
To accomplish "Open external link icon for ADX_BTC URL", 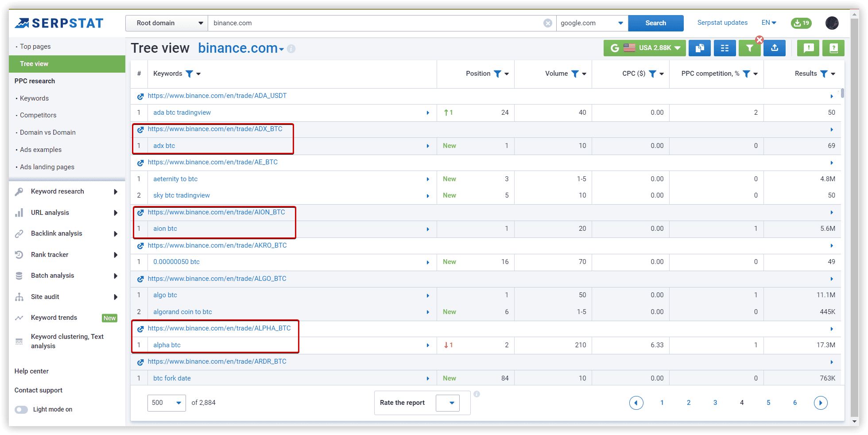I will pyautogui.click(x=140, y=129).
